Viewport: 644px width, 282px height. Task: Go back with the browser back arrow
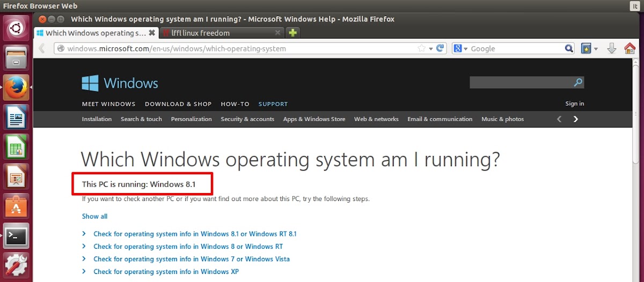(42, 48)
